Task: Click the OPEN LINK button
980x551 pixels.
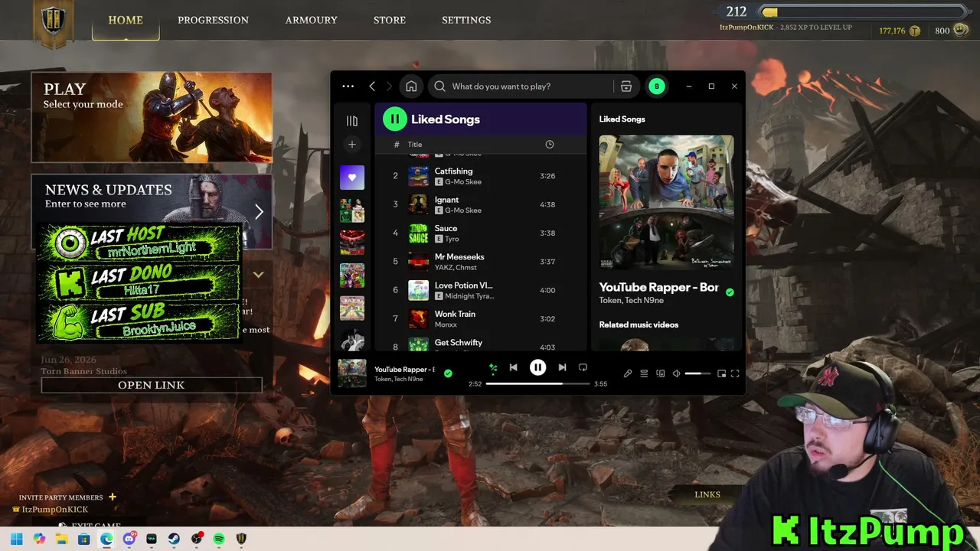Action: point(152,385)
